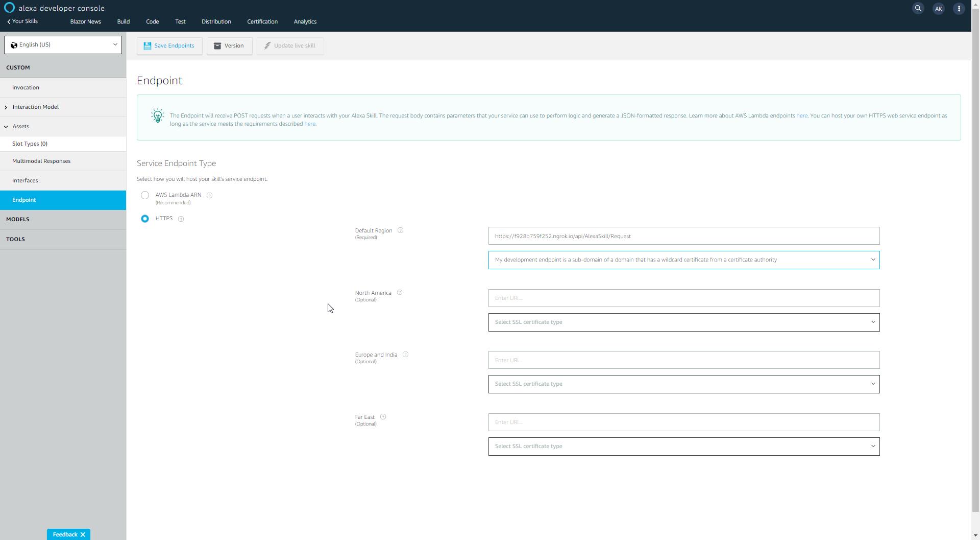Image resolution: width=980 pixels, height=540 pixels.
Task: Click the help icon beside Europe and India
Action: click(405, 355)
